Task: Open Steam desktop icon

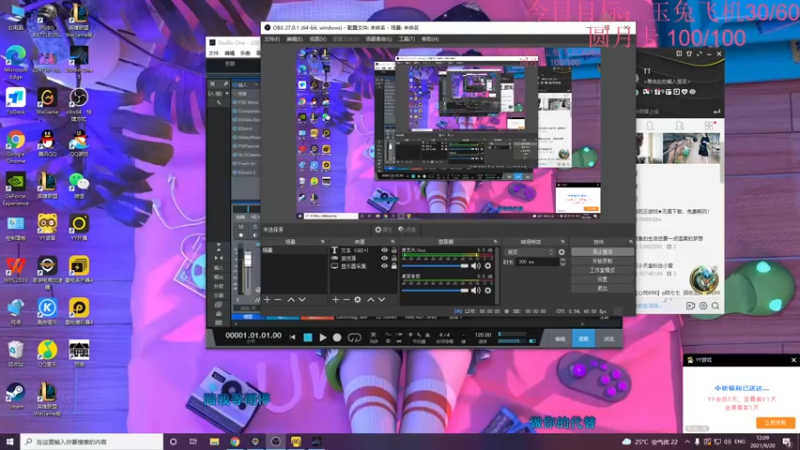Action: [x=15, y=396]
